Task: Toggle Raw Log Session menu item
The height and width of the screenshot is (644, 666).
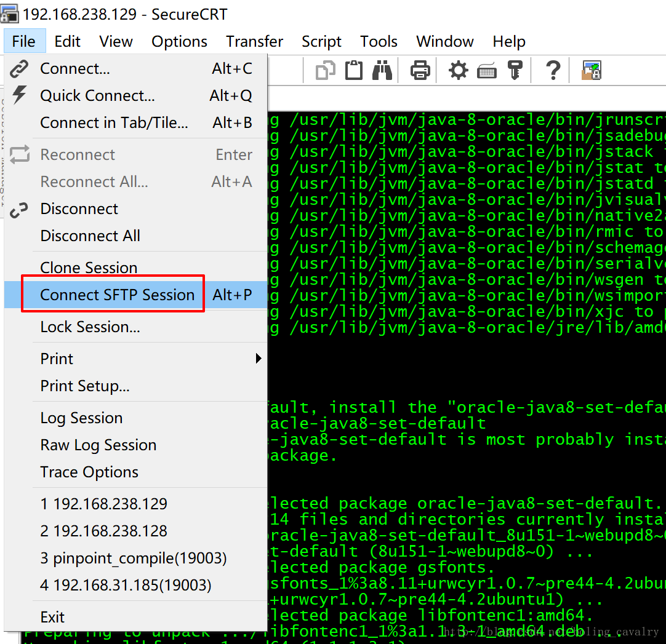Action: click(135, 445)
